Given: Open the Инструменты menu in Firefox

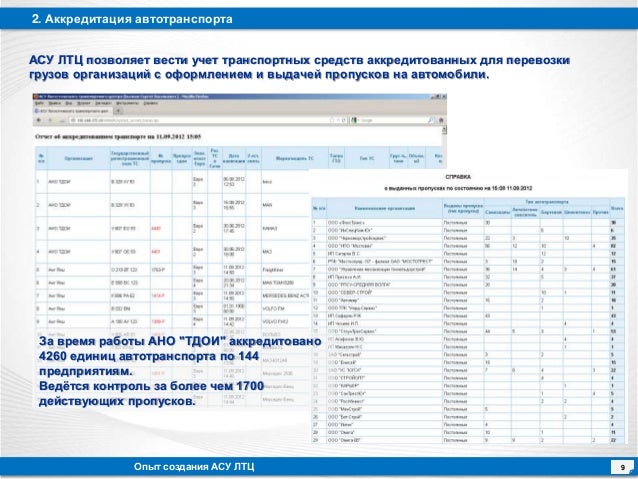Looking at the screenshot, I should (x=127, y=103).
